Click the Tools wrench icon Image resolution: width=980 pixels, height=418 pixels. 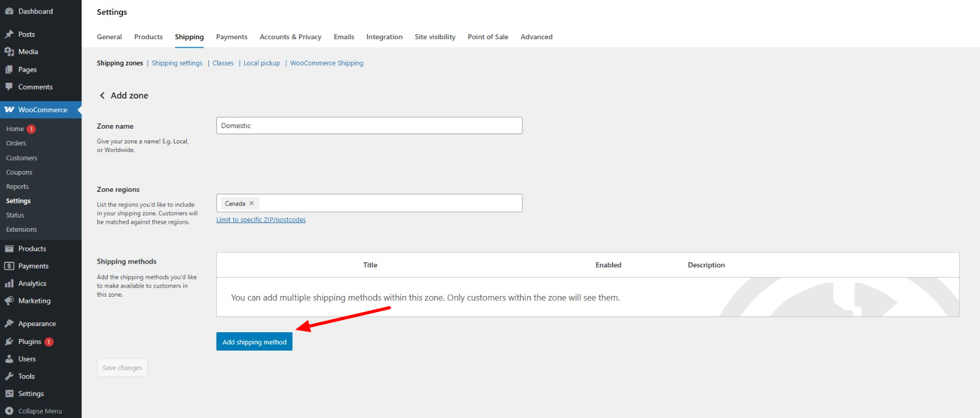(x=9, y=376)
